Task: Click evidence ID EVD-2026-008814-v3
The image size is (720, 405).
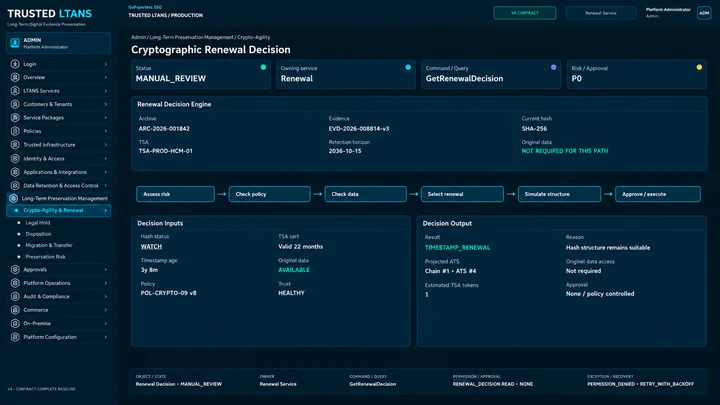Action: point(359,129)
